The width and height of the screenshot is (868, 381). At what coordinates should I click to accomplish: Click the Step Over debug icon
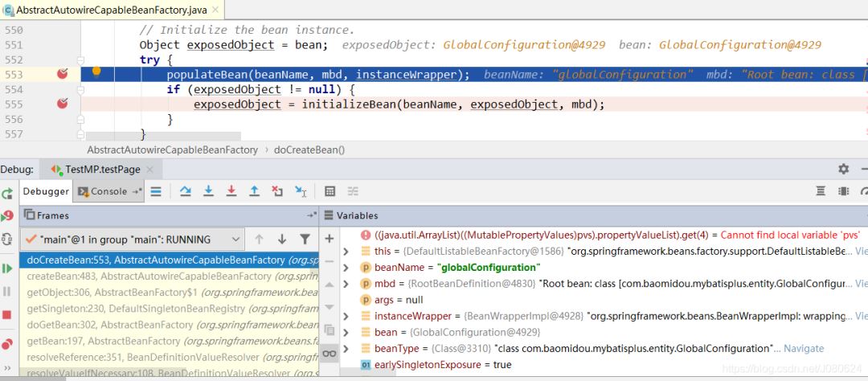[x=185, y=191]
